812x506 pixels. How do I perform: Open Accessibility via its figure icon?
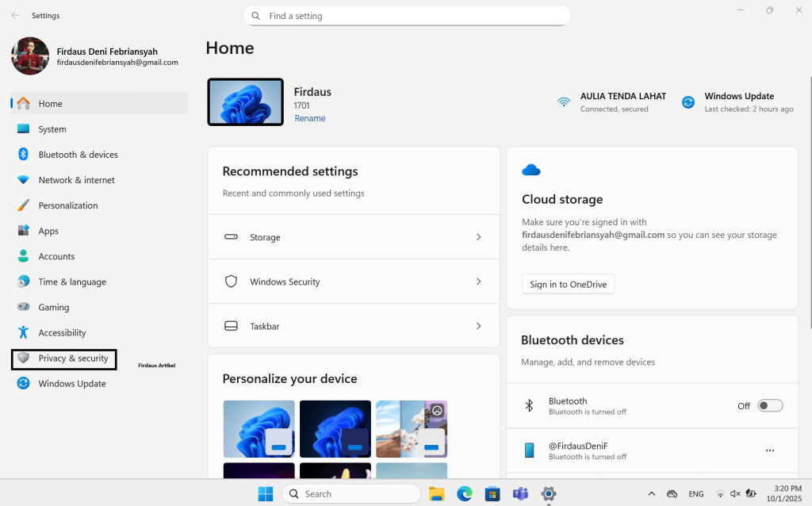[x=24, y=332]
